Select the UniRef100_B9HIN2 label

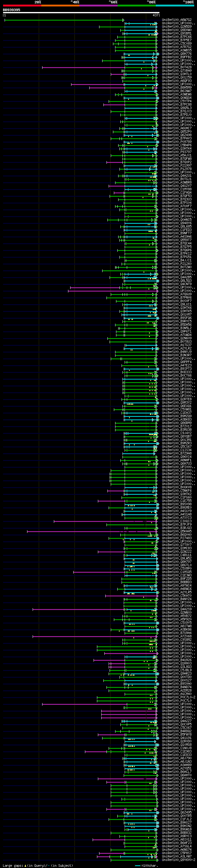tap(177, 826)
